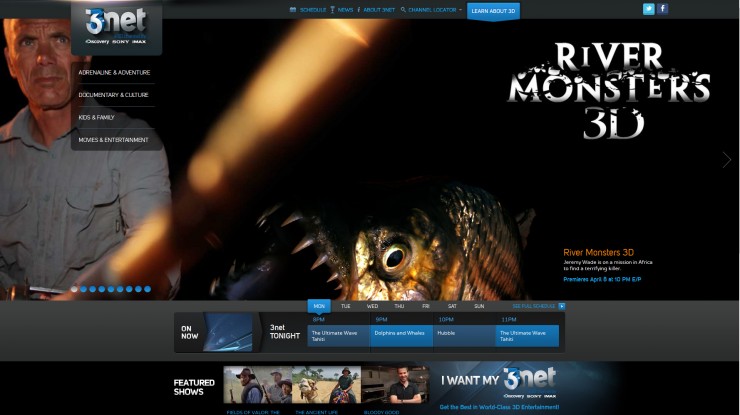740x415 pixels.
Task: Open News in the top navigation
Action: pos(345,10)
